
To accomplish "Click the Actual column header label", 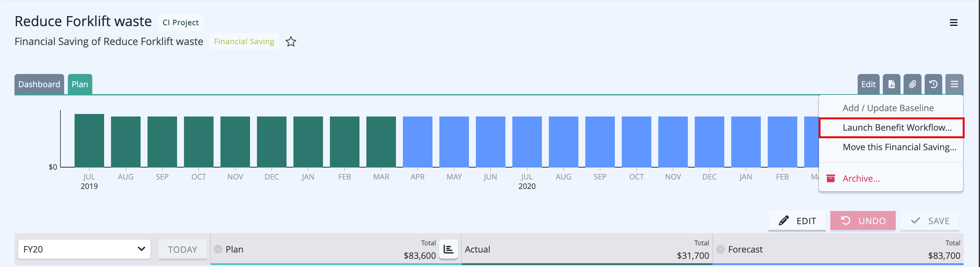I will 477,249.
